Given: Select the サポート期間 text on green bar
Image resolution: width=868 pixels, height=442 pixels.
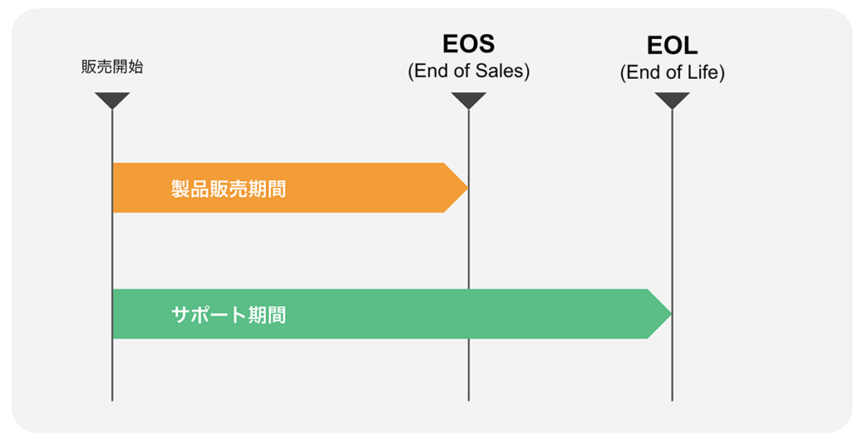Looking at the screenshot, I should point(228,315).
